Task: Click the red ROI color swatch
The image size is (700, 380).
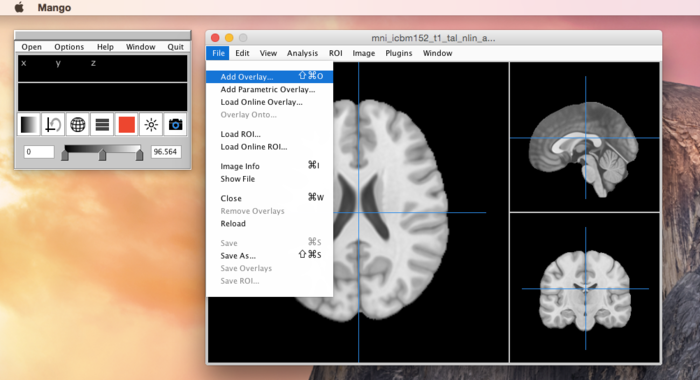Action: point(126,125)
